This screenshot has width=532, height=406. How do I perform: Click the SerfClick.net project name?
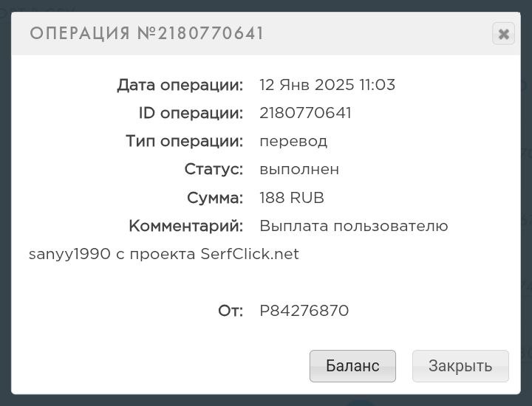[x=250, y=254]
